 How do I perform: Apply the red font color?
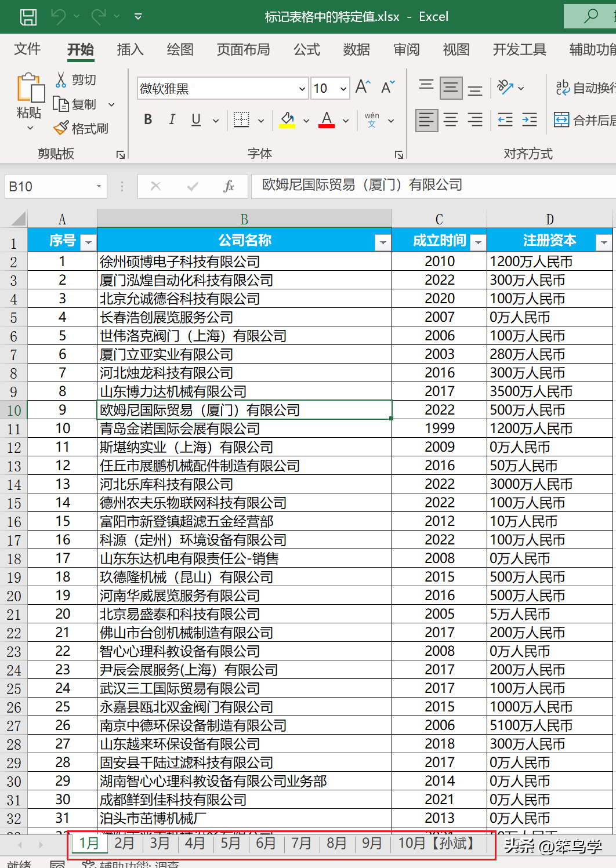[x=327, y=120]
